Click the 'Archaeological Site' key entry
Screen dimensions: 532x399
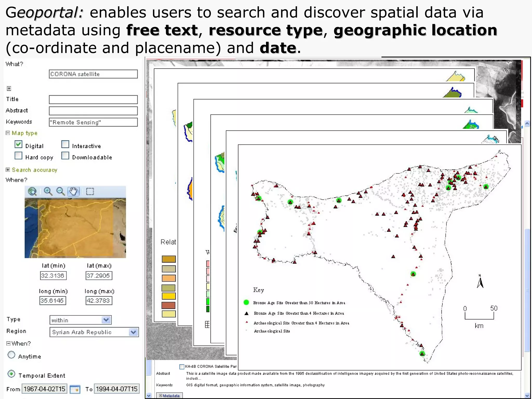(272, 331)
